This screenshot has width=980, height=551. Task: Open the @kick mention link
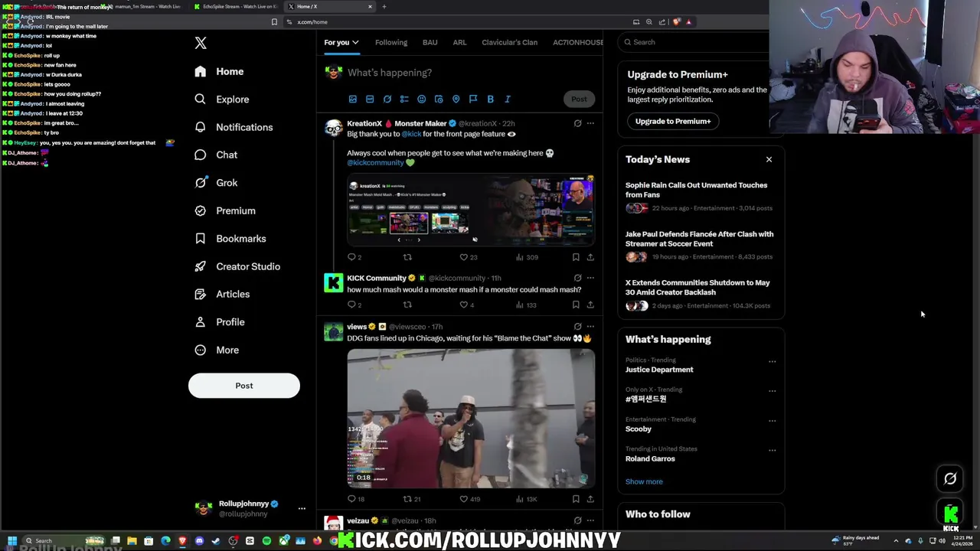pyautogui.click(x=411, y=134)
